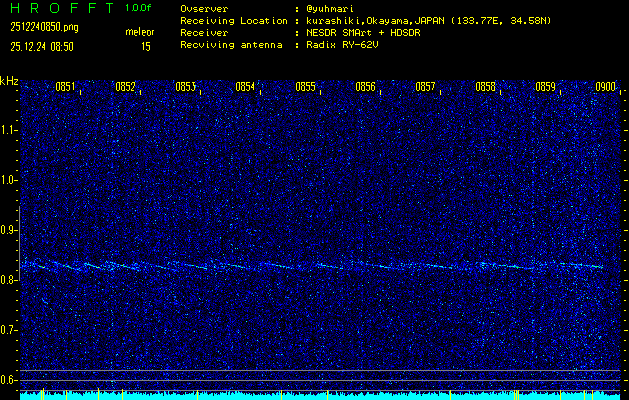Click the 0859 time tick label
The width and height of the screenshot is (629, 400).
pos(545,87)
